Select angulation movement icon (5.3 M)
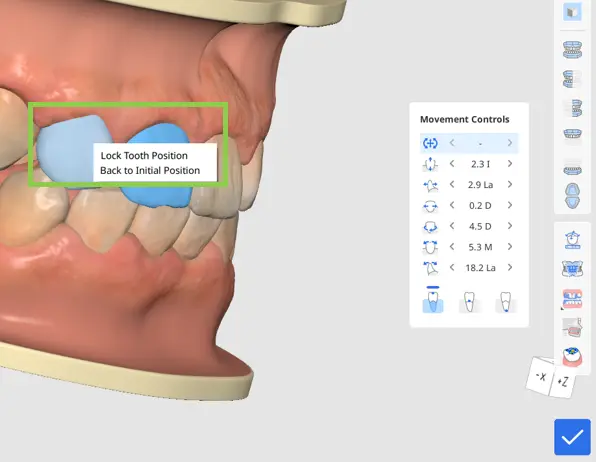Screen dimensions: 596x462 tap(430, 247)
